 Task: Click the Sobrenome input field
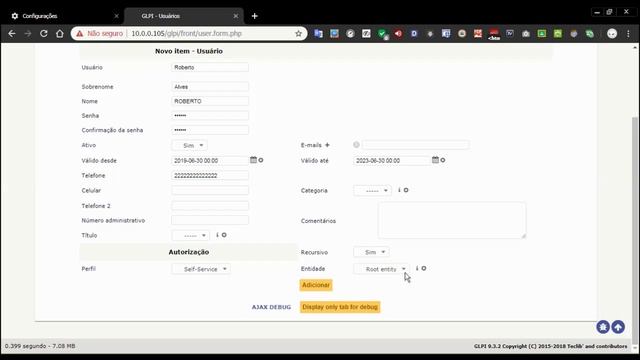[210, 87]
